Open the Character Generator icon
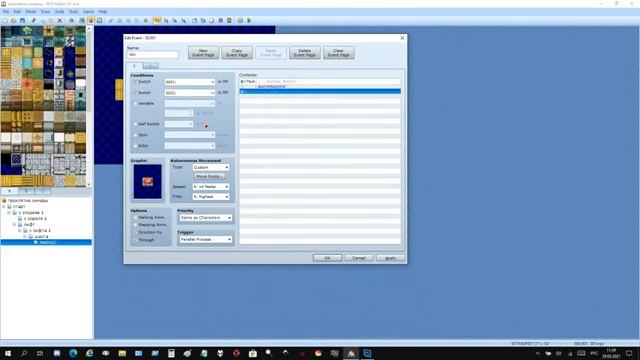640x360 pixels. click(x=229, y=20)
